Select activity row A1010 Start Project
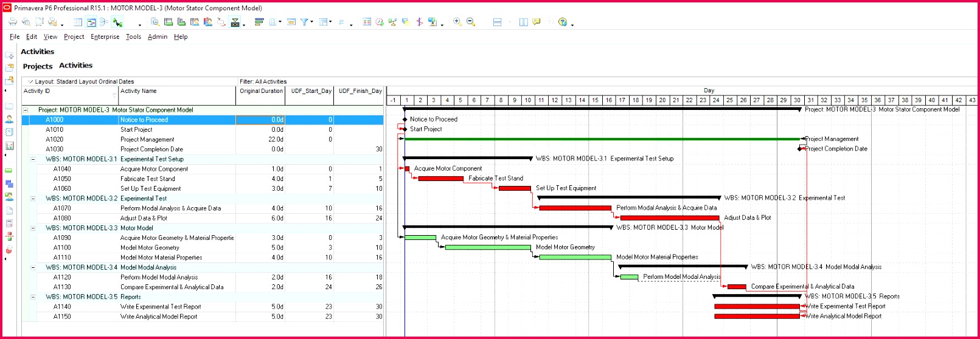 (203, 129)
